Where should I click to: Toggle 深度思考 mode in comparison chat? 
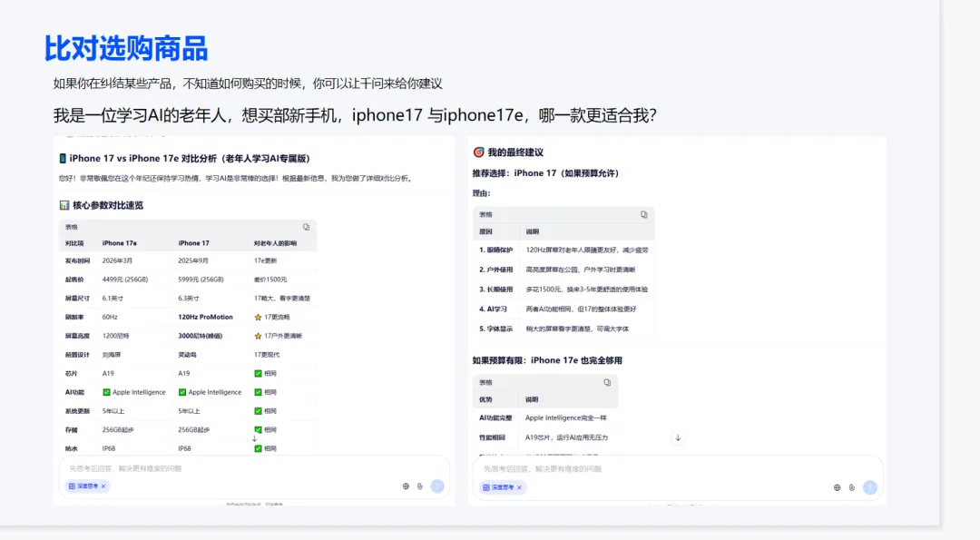(x=83, y=486)
